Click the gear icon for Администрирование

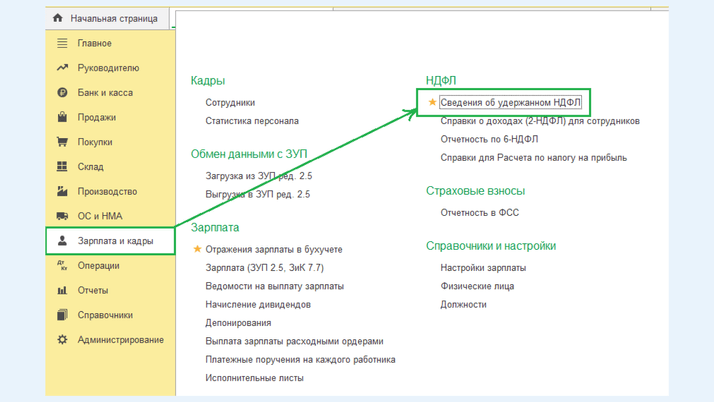tap(62, 340)
